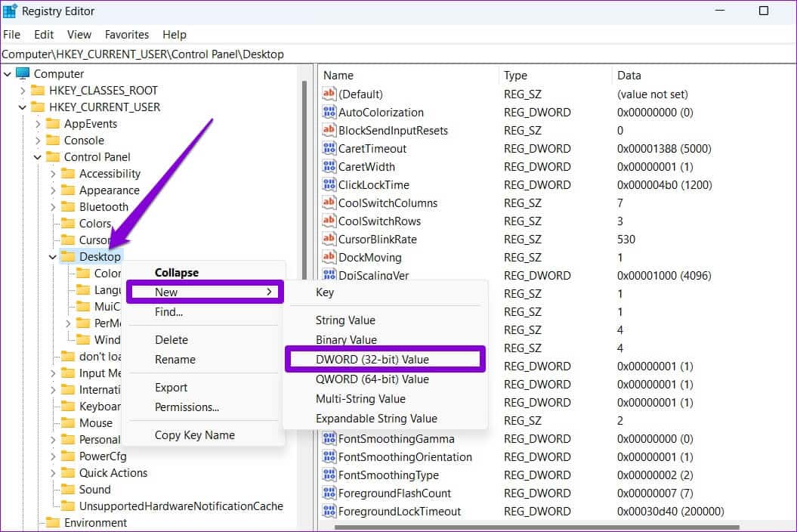This screenshot has width=797, height=532.
Task: Click the string icon beside BlockSendInputResets
Action: pos(329,130)
